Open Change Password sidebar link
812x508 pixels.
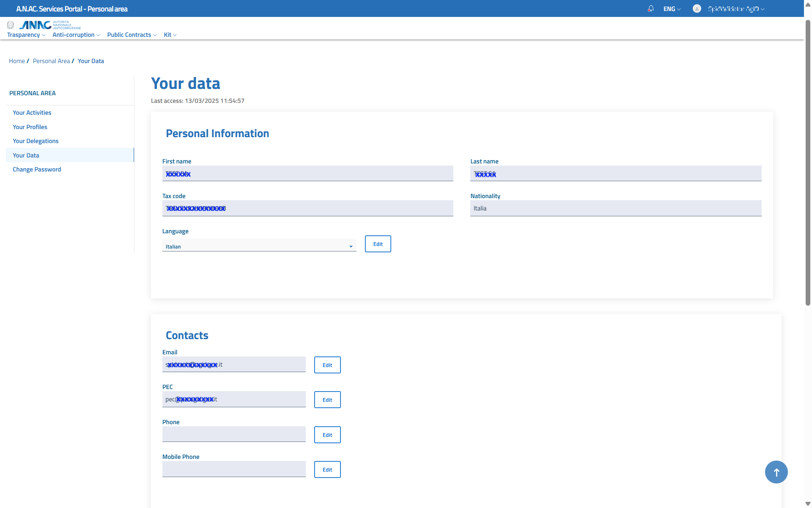click(x=37, y=169)
